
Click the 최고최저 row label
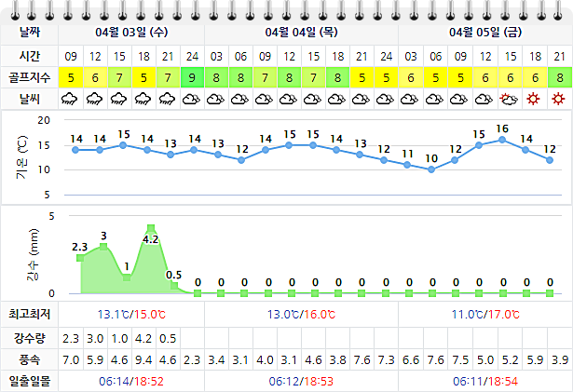click(x=29, y=314)
